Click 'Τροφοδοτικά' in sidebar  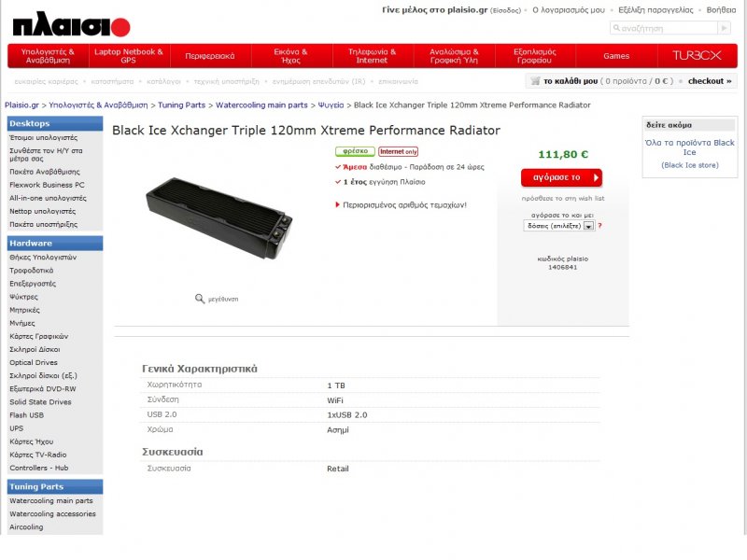coord(32,270)
